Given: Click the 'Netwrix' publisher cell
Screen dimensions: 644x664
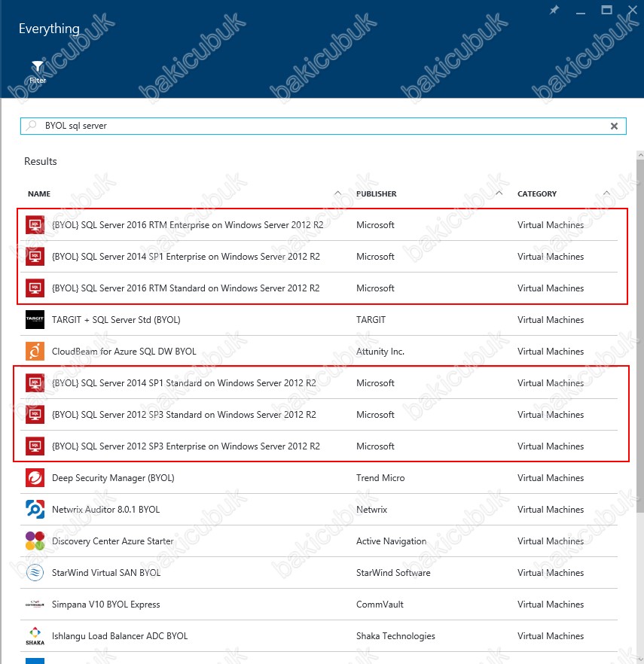Looking at the screenshot, I should 371,510.
